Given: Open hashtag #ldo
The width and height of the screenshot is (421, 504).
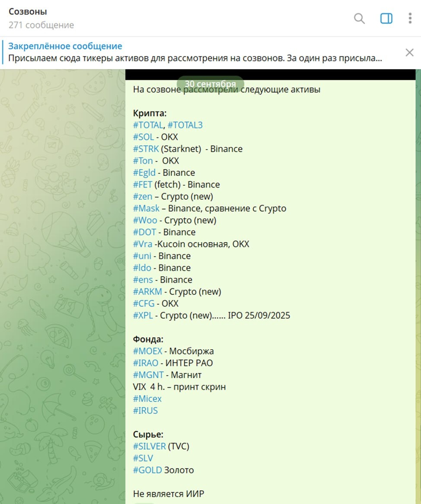Looking at the screenshot, I should coord(142,268).
